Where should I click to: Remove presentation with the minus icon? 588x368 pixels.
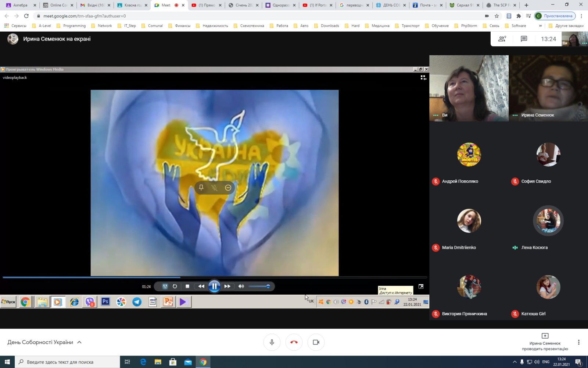pyautogui.click(x=228, y=188)
